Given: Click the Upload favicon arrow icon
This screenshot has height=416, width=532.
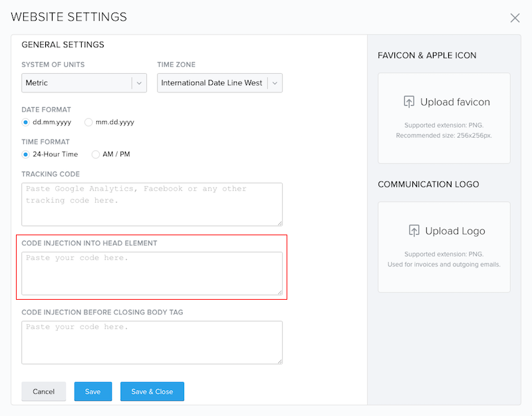Looking at the screenshot, I should [409, 102].
